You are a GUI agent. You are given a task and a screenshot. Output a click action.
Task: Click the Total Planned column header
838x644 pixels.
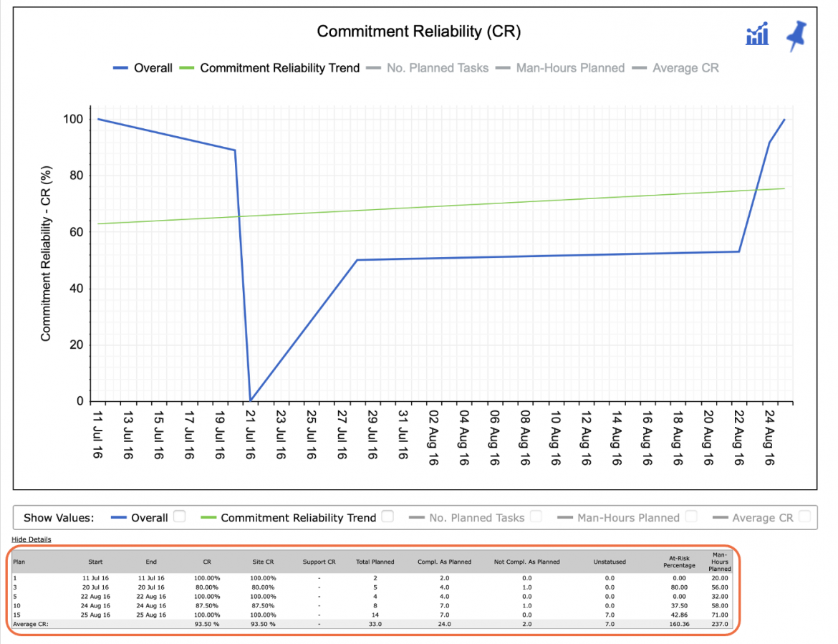[375, 562]
